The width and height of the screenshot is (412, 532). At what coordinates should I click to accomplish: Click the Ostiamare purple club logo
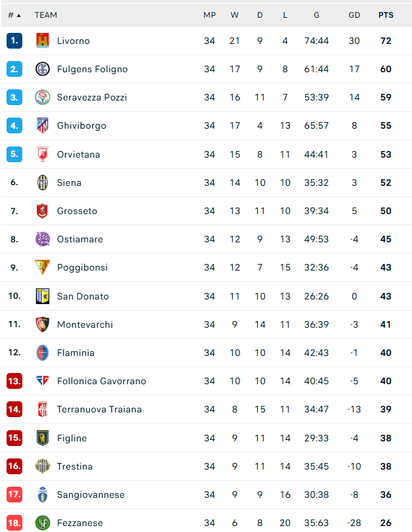pos(43,239)
